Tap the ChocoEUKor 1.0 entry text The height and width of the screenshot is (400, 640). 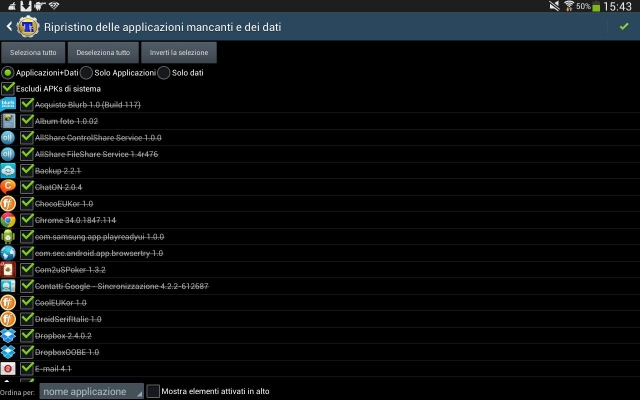coord(64,203)
